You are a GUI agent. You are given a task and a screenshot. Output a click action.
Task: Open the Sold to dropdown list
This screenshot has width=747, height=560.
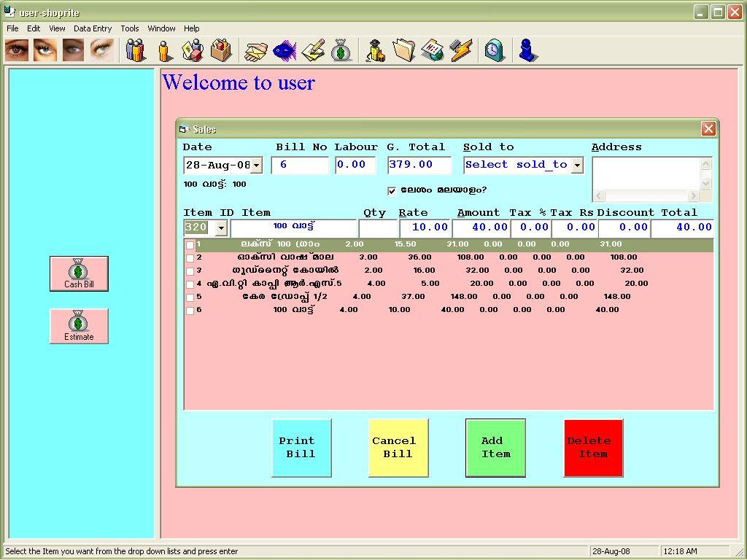click(577, 166)
